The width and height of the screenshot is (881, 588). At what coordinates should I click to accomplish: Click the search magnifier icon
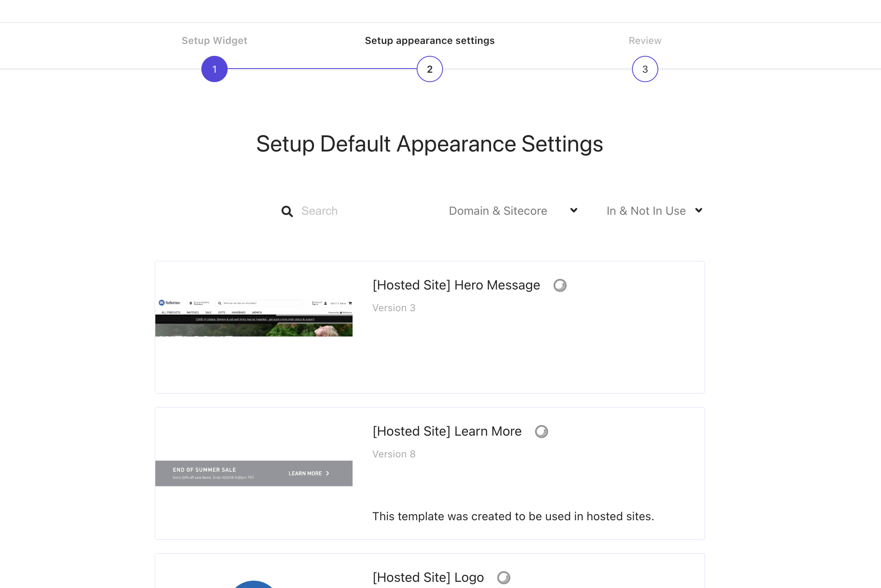point(287,211)
